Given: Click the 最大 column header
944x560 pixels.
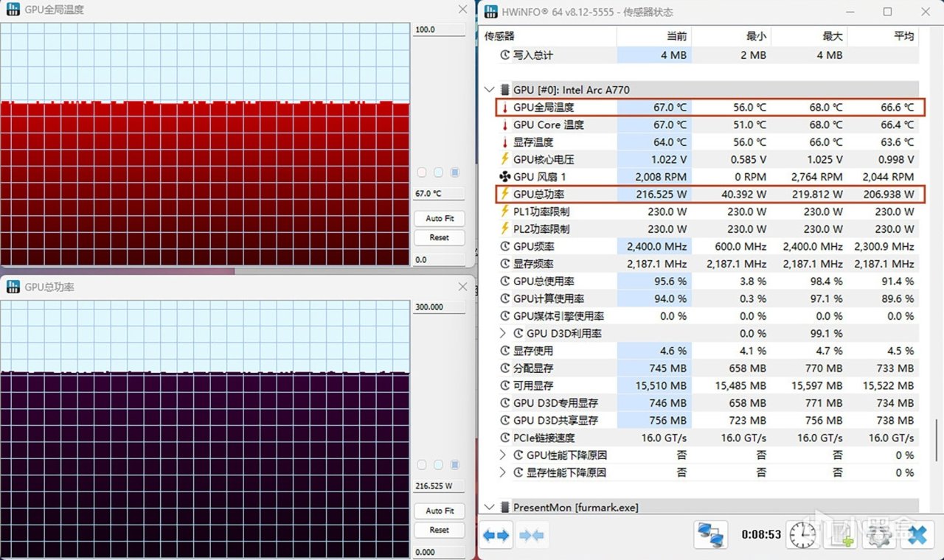Looking at the screenshot, I should pos(808,37).
